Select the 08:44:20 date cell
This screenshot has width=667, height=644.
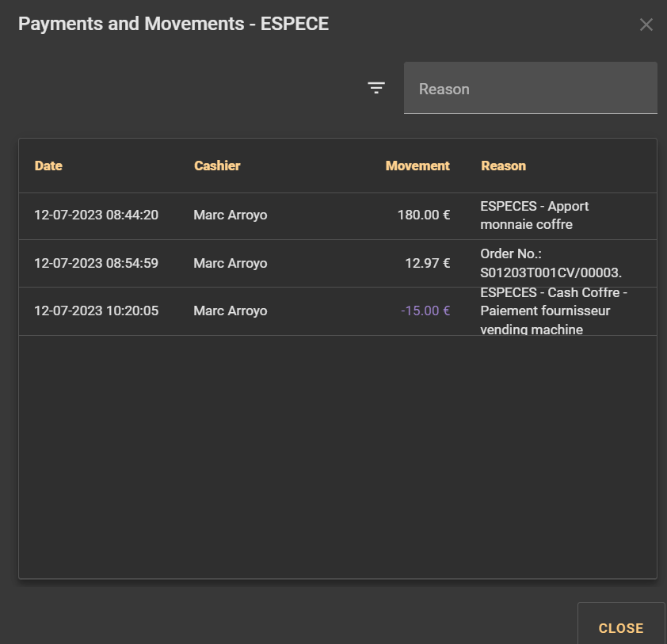pyautogui.click(x=96, y=215)
